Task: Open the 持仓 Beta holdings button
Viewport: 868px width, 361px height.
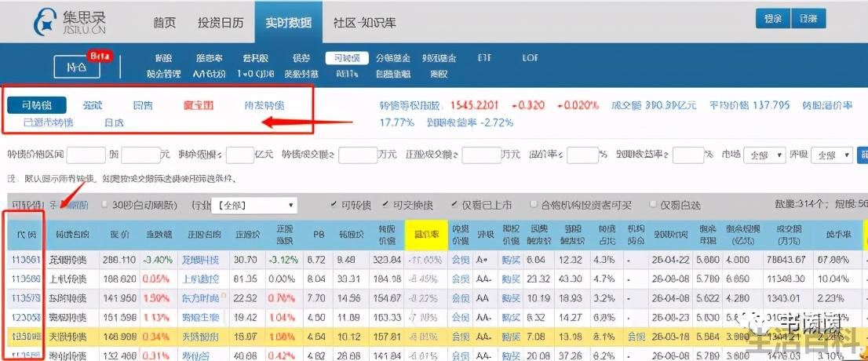Action: point(77,67)
